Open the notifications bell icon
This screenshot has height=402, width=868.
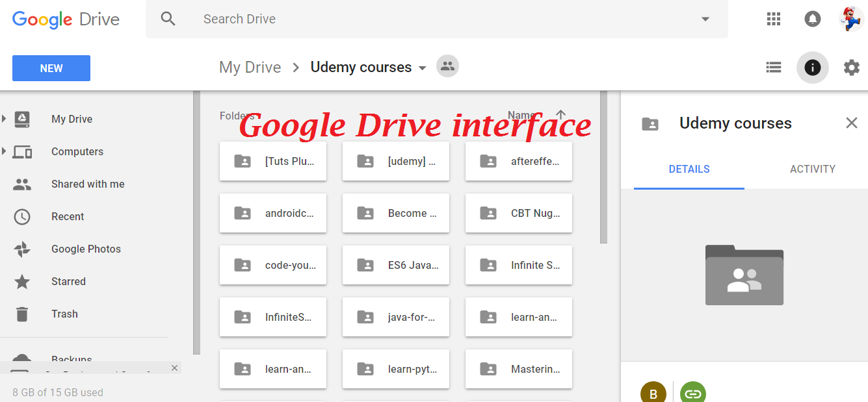point(813,19)
